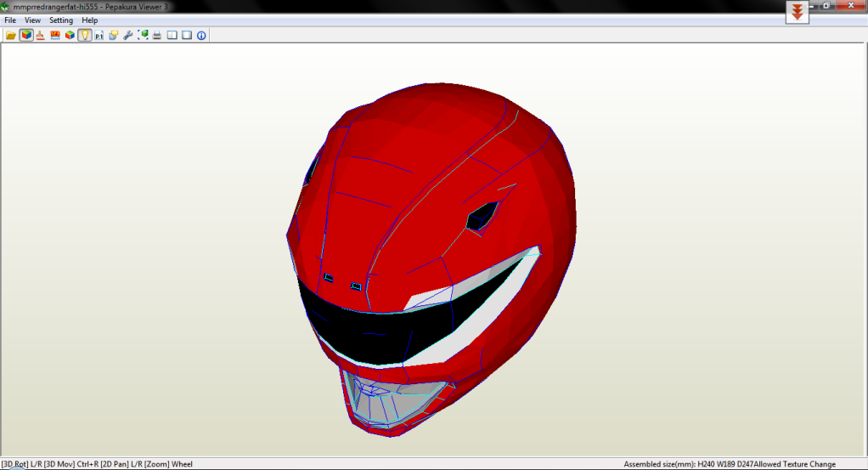Image resolution: width=868 pixels, height=470 pixels.
Task: Click the Allowed Texture Change status text
Action: pyautogui.click(x=794, y=464)
